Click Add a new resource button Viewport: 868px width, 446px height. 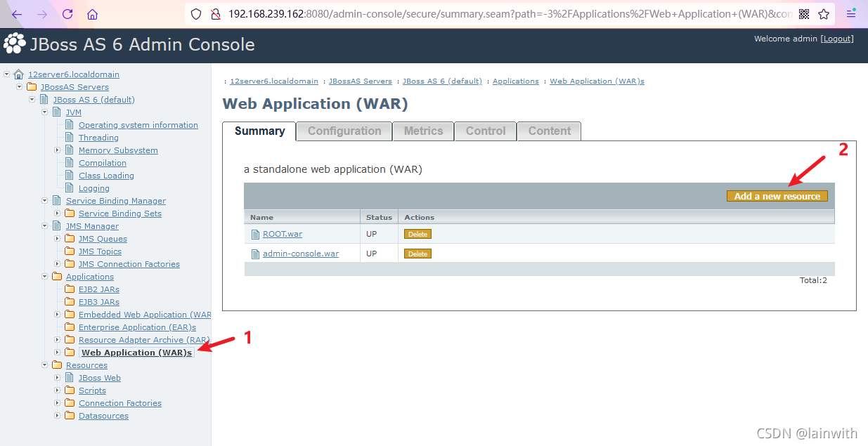[777, 196]
